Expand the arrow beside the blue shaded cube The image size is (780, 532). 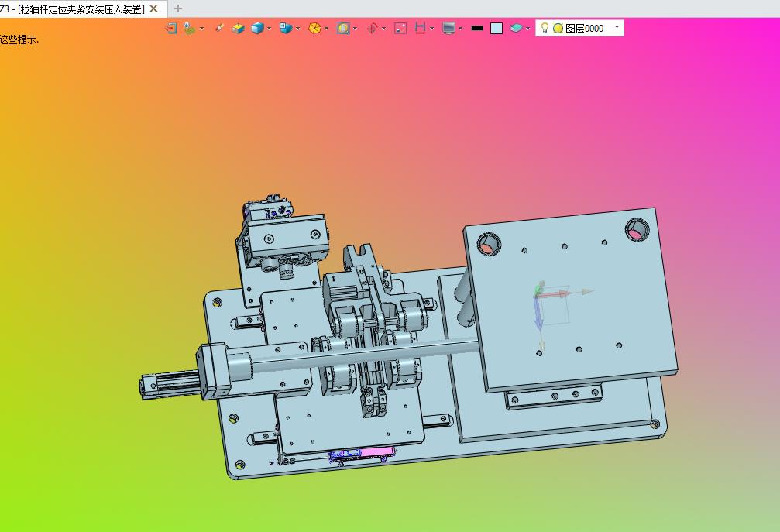click(269, 29)
